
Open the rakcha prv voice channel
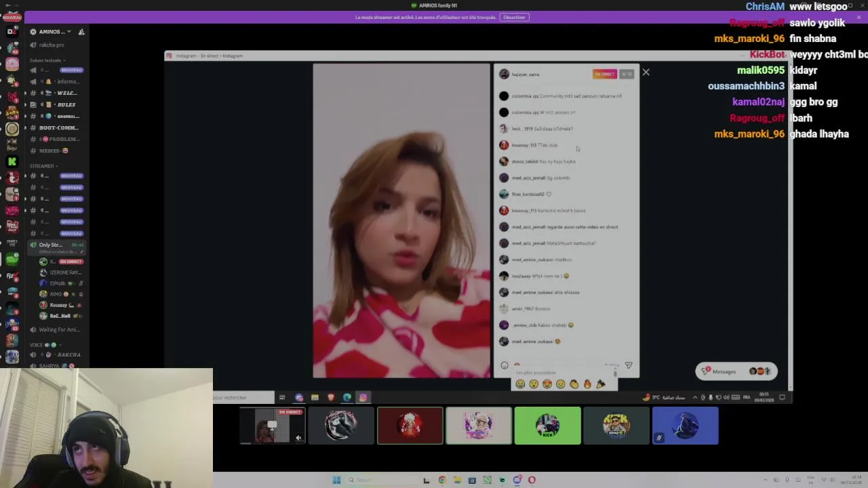[x=52, y=45]
